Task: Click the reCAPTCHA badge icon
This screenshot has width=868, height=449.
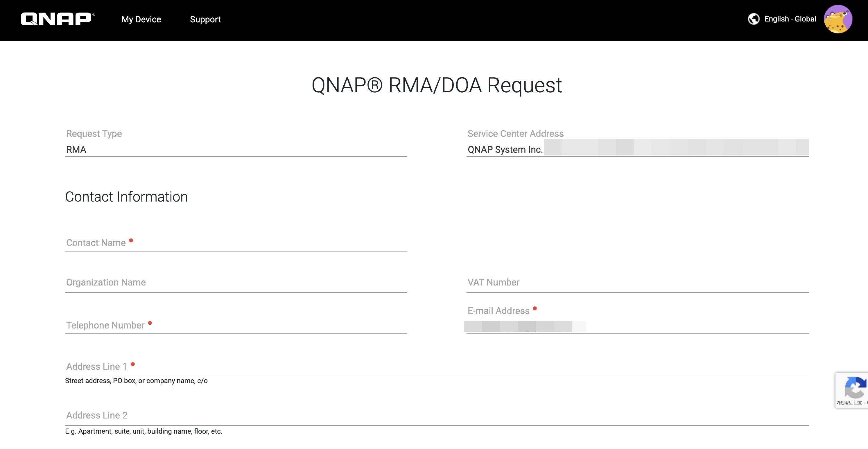Action: (x=855, y=387)
